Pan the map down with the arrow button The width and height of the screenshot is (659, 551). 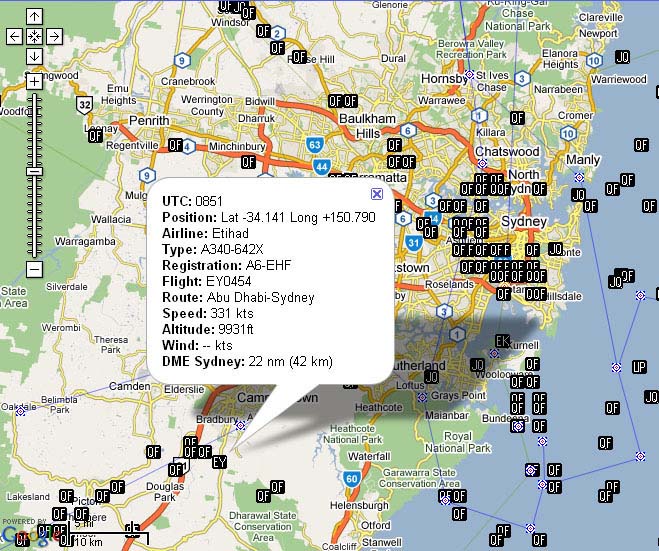pyautogui.click(x=34, y=56)
